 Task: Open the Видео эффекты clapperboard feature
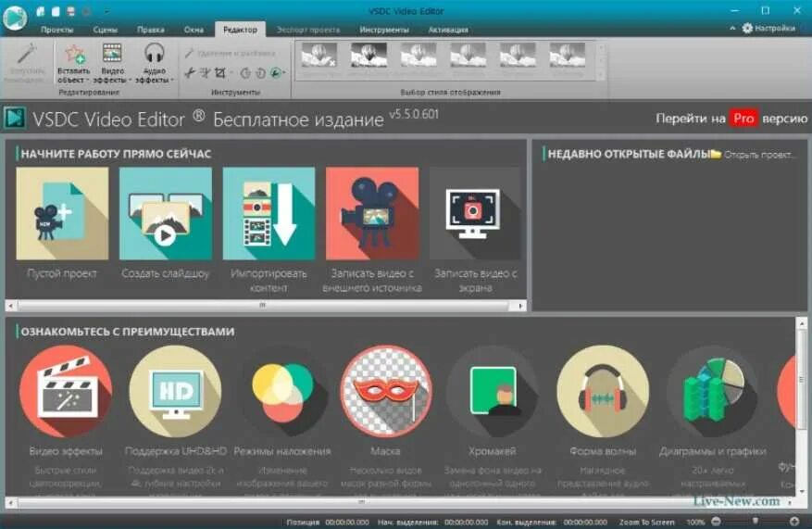coord(66,391)
